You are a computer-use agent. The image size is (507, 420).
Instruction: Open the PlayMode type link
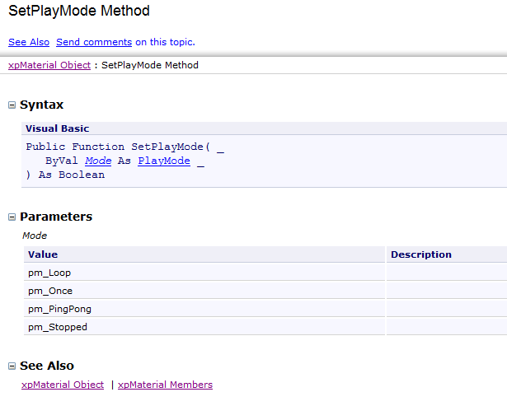(x=164, y=161)
